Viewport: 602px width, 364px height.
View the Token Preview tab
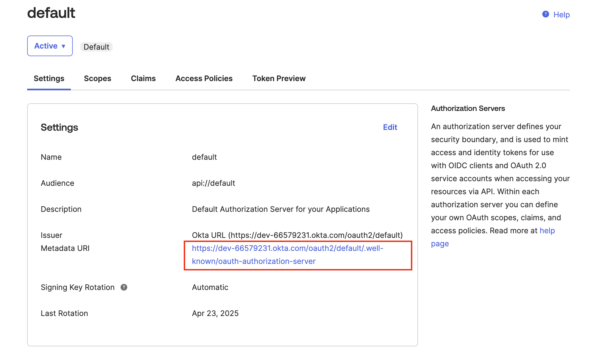pos(279,78)
